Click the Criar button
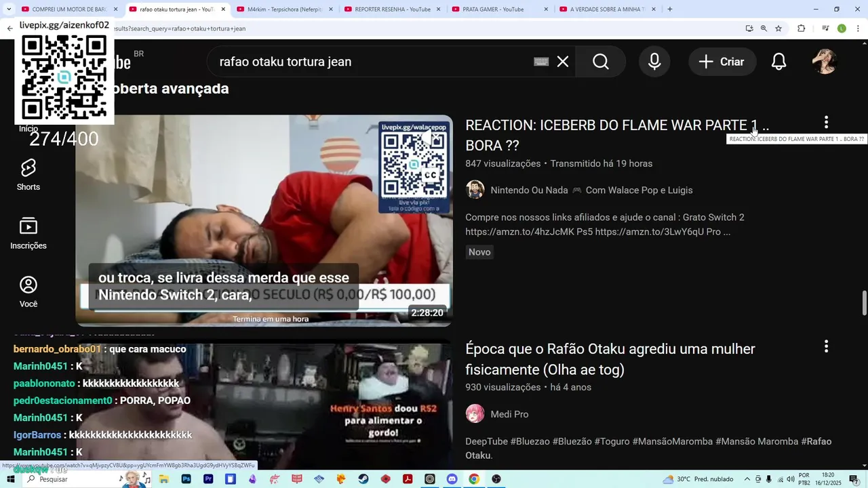 pos(722,62)
